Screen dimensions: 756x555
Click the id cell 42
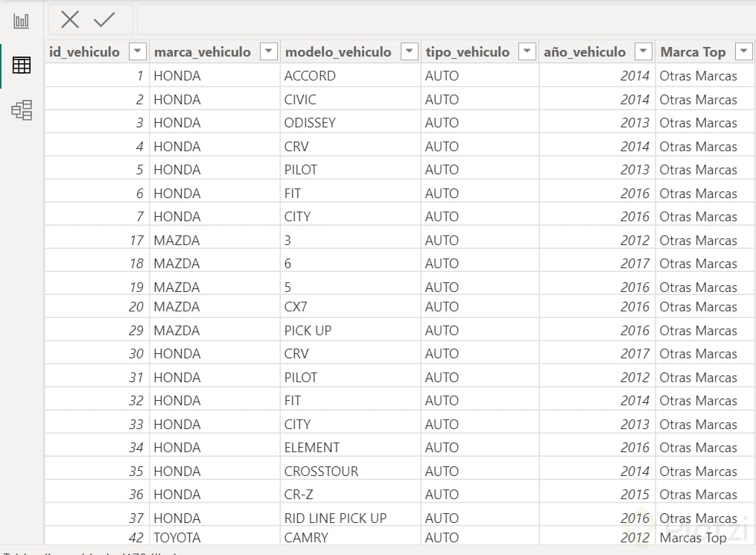pos(97,537)
